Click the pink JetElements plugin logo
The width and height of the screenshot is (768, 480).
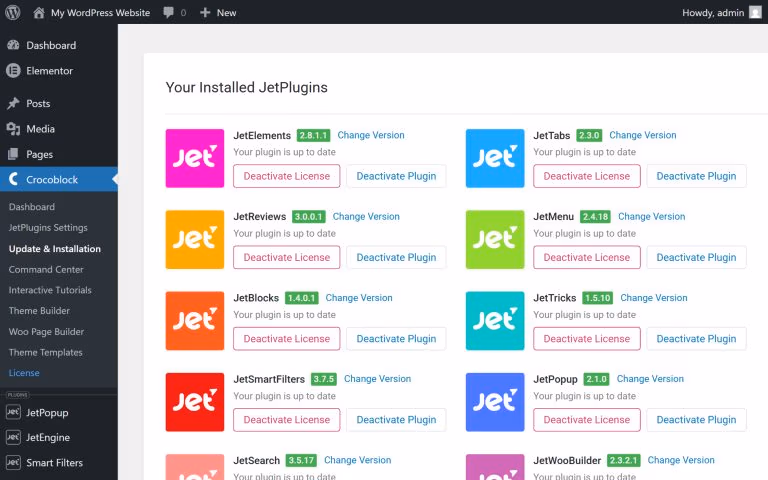(x=195, y=158)
